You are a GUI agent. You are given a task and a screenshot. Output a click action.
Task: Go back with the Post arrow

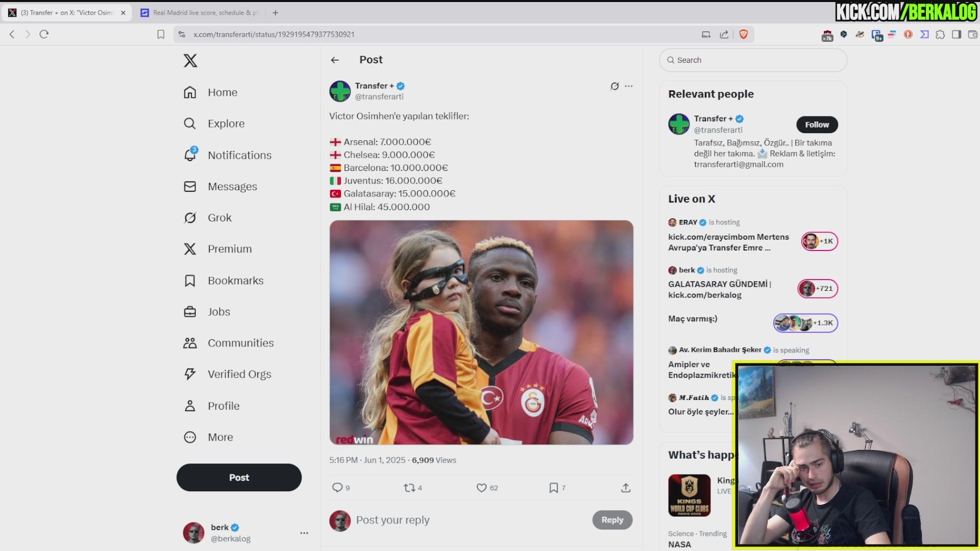335,60
